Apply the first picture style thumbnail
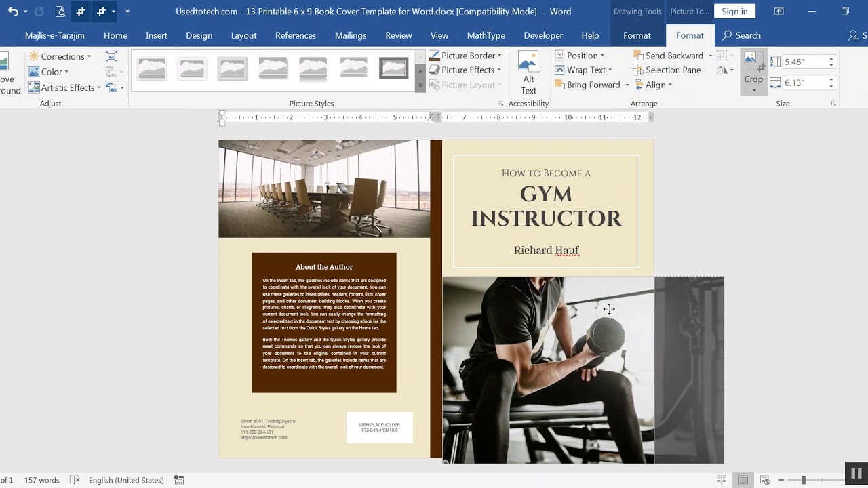The image size is (868, 488). [x=151, y=68]
